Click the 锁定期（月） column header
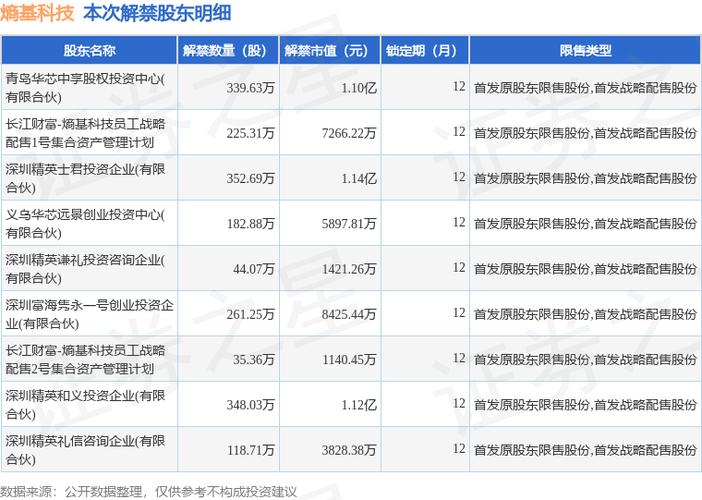 [x=425, y=50]
